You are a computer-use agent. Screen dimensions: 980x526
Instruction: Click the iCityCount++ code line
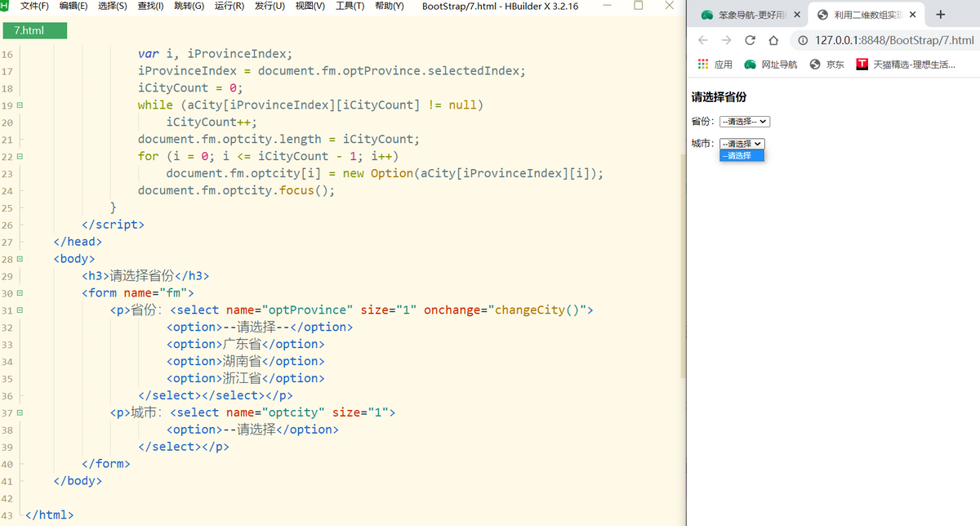212,123
